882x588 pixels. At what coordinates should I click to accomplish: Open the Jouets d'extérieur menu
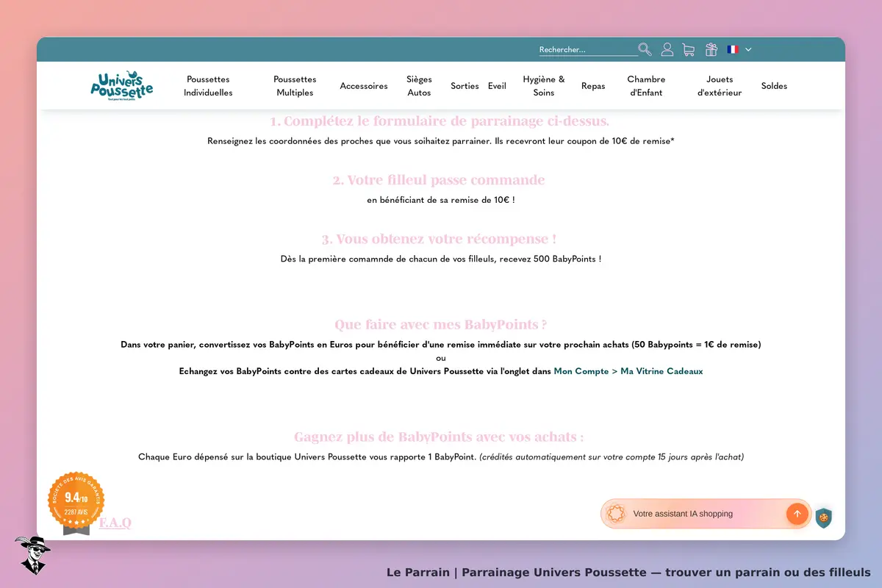pyautogui.click(x=720, y=86)
